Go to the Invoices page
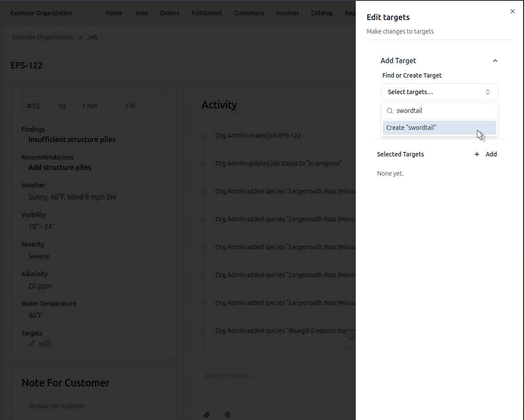Viewport: 524px width, 420px height. (x=287, y=13)
